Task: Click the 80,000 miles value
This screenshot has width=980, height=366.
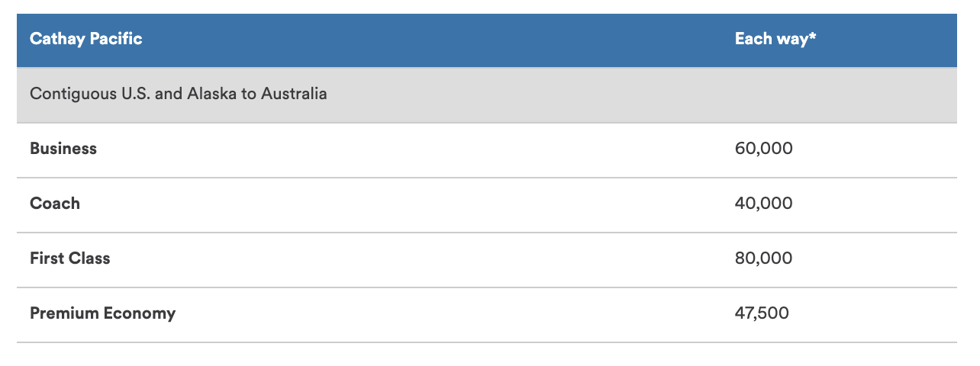Action: (x=764, y=258)
